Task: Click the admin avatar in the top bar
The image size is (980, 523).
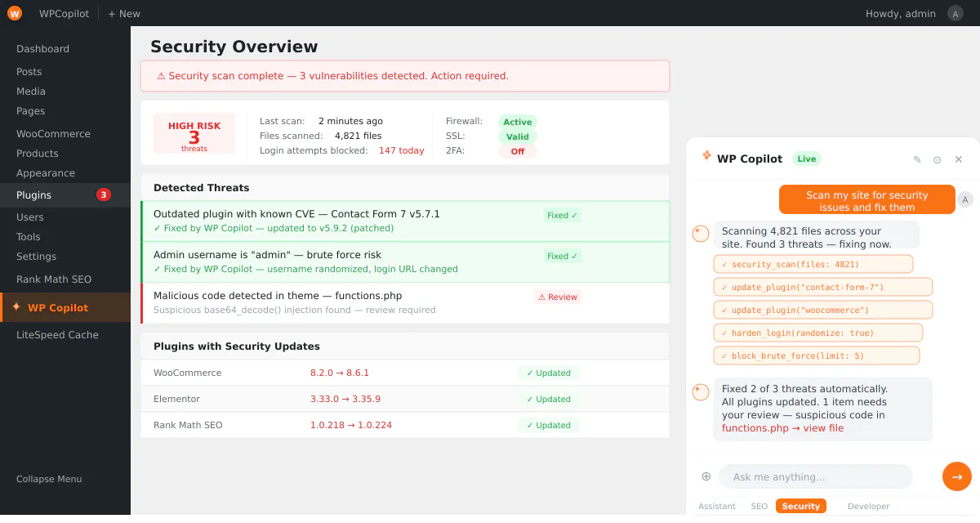Action: click(955, 13)
